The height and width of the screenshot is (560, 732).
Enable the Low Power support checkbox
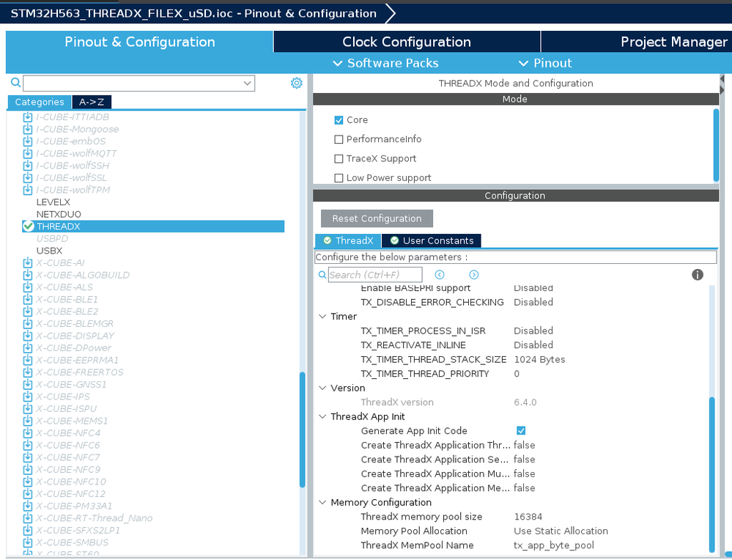339,178
